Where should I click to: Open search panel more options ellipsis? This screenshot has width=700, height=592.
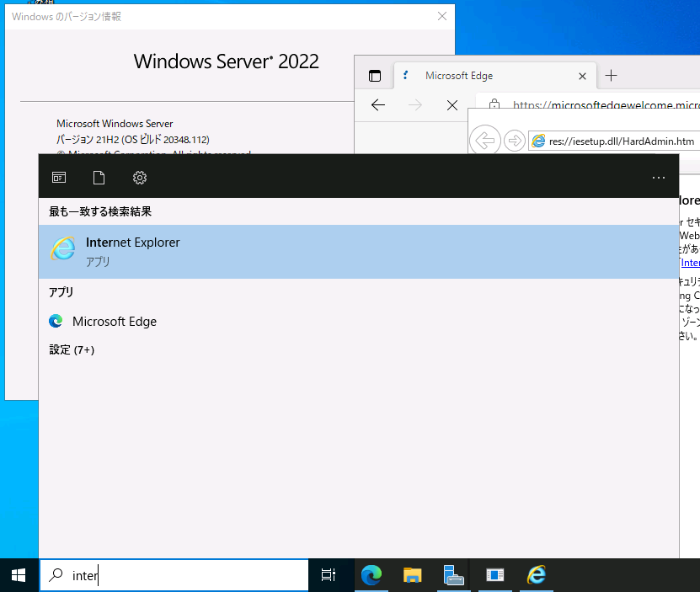(659, 178)
